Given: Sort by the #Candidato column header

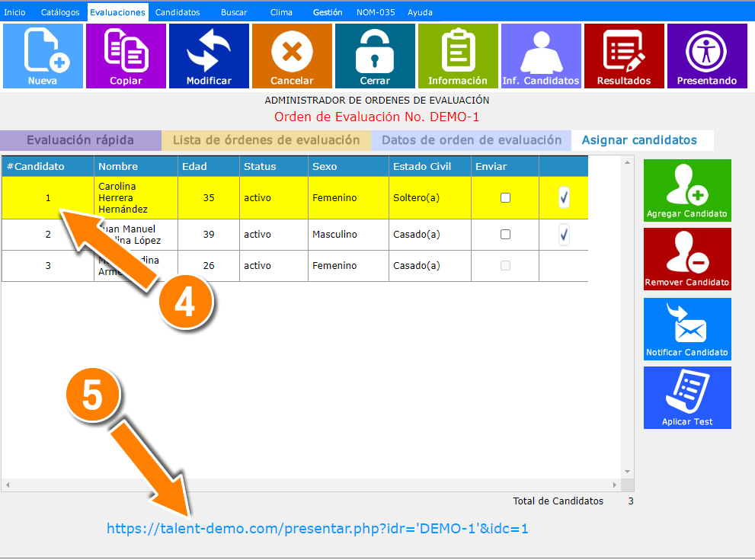Looking at the screenshot, I should [x=48, y=167].
